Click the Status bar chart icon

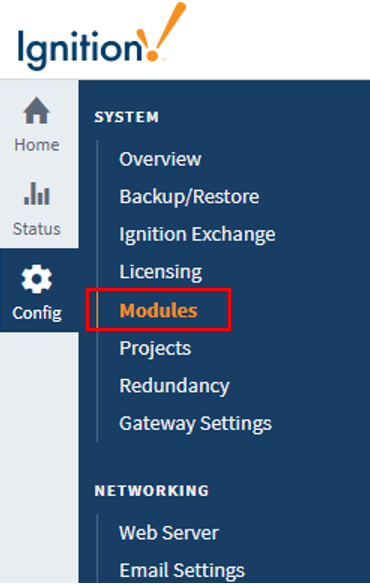pyautogui.click(x=37, y=193)
